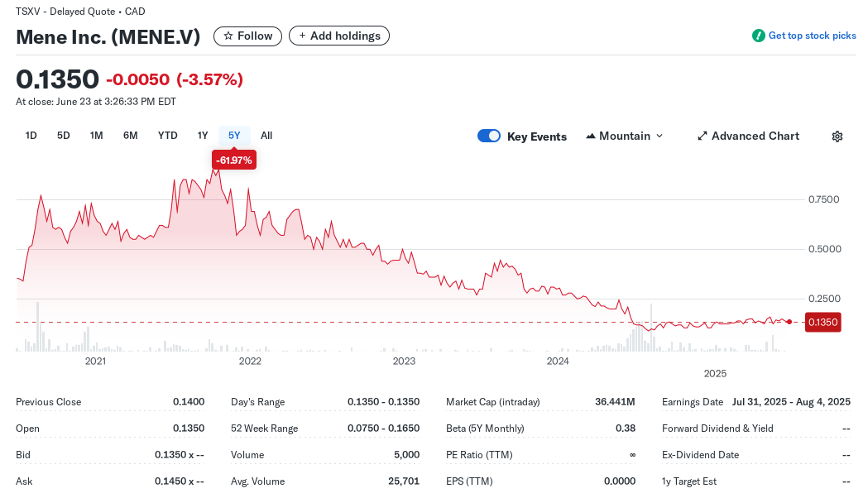The width and height of the screenshot is (868, 498).
Task: Open Get top stock picks link
Action: click(812, 36)
